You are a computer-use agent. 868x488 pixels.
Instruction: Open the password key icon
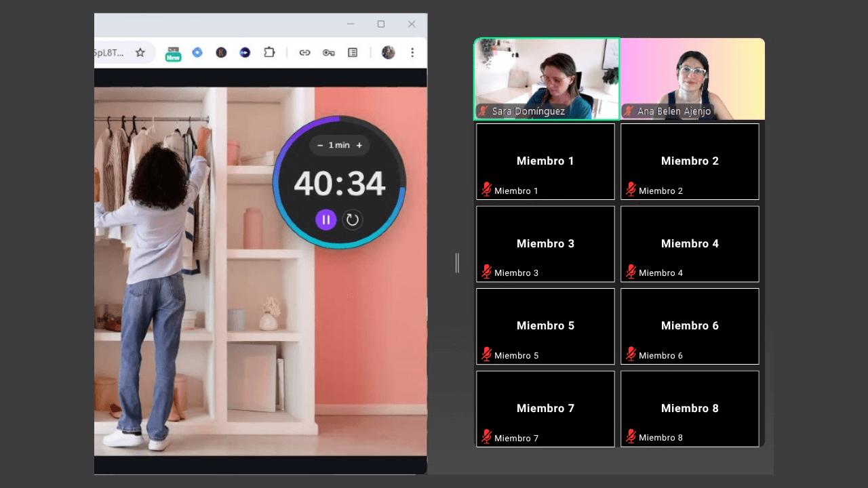pos(329,52)
